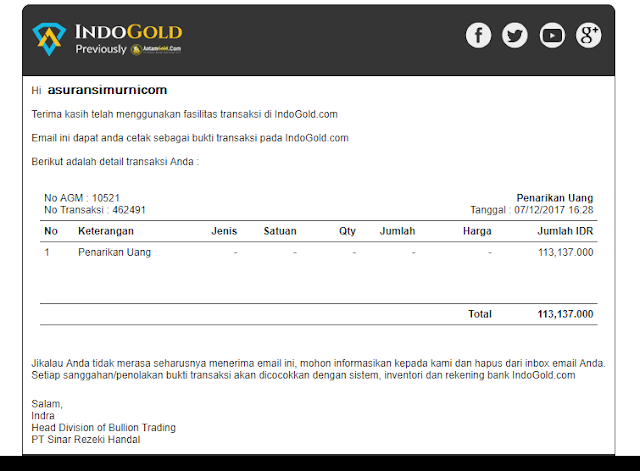
Task: Click Head Division of Bullion Trading text
Action: point(104,428)
